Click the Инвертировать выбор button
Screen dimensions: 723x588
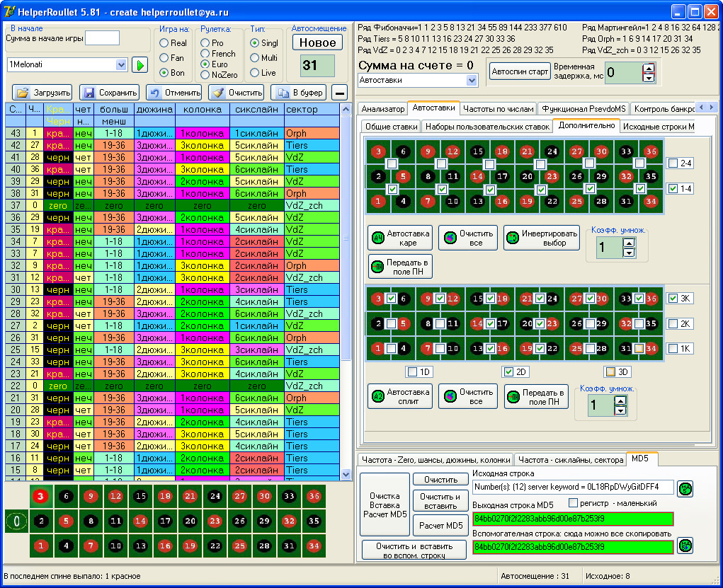click(x=541, y=238)
